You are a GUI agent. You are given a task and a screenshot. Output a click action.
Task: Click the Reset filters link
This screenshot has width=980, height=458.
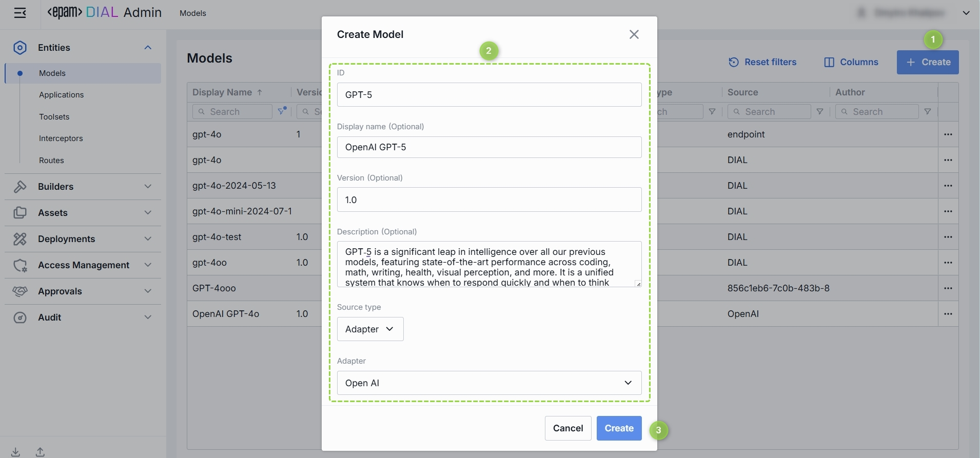[762, 62]
